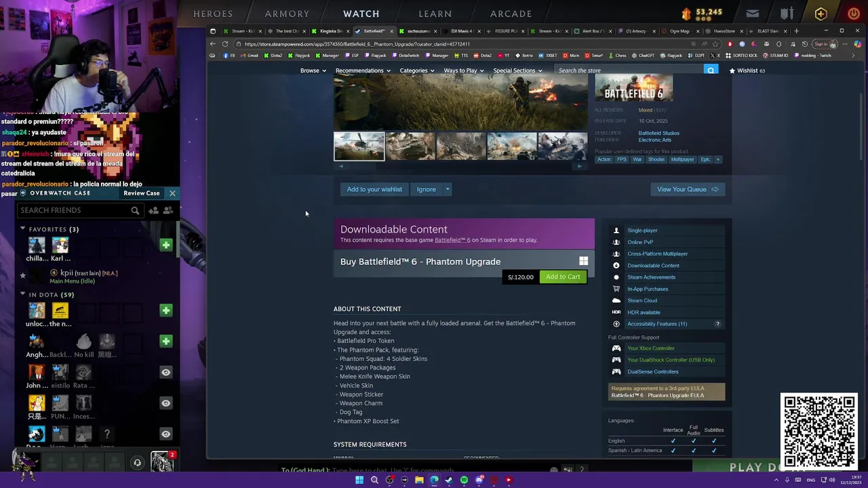Invite the Favorites party with green plus
Screen dimensions: 868x488
tap(165, 245)
